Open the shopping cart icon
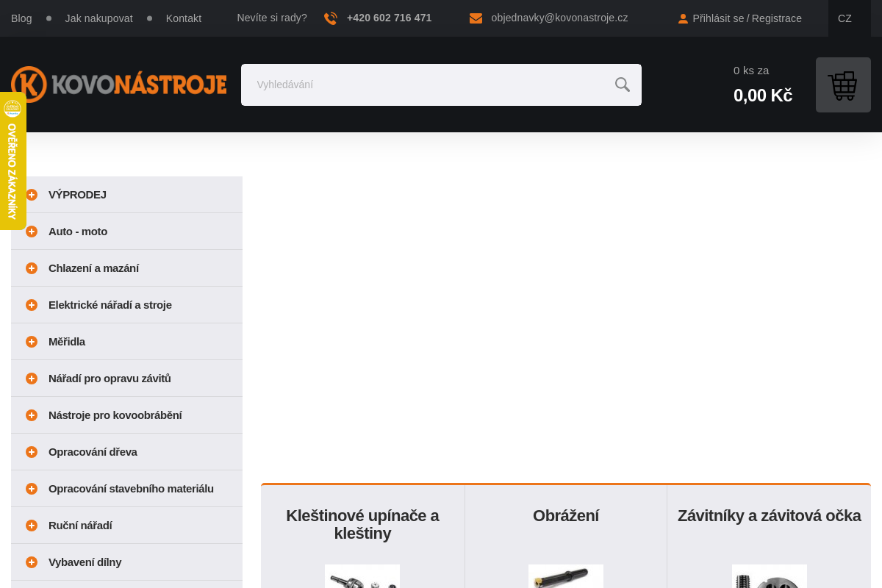This screenshot has height=588, width=882. pyautogui.click(x=842, y=85)
